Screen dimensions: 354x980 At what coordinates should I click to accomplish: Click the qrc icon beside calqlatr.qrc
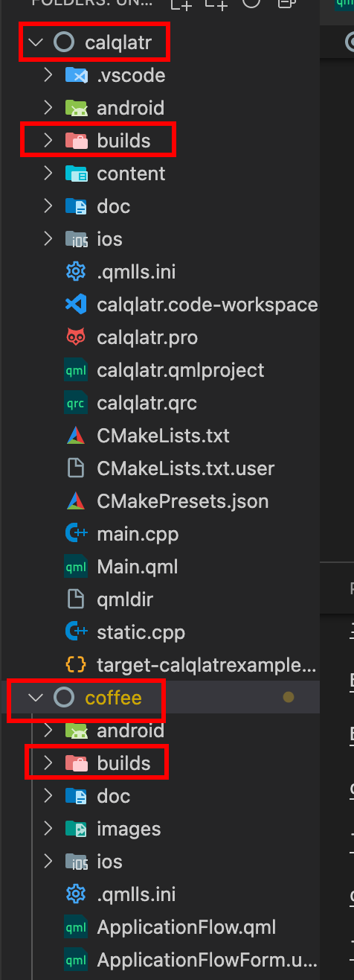point(76,403)
